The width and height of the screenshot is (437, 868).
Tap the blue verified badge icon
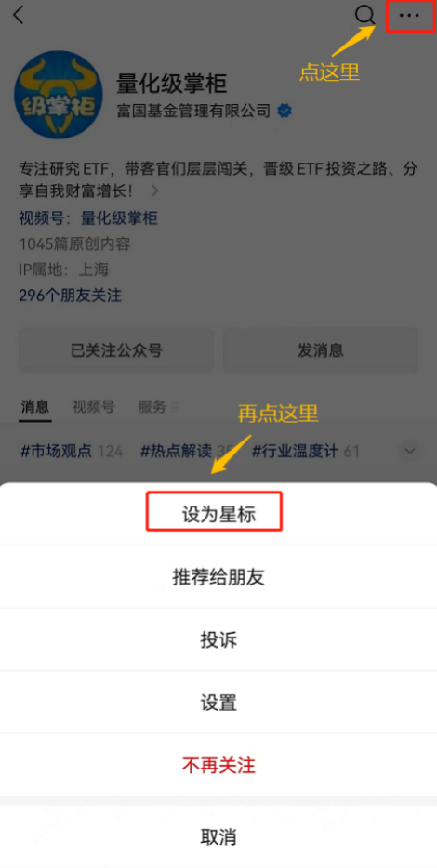click(x=285, y=111)
